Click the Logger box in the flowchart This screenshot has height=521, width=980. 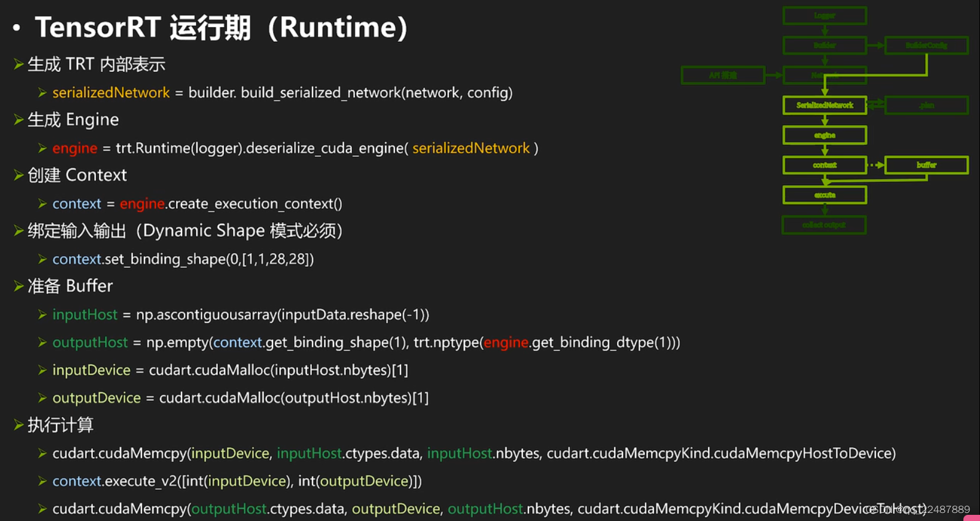point(824,15)
